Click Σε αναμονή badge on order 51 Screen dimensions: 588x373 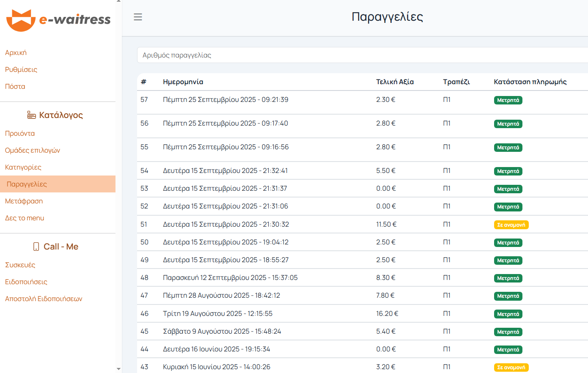coord(511,225)
